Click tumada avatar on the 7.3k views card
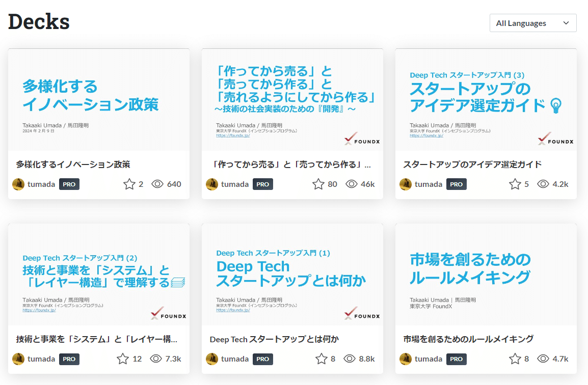Viewport: 588px width, 385px height. 18,359
